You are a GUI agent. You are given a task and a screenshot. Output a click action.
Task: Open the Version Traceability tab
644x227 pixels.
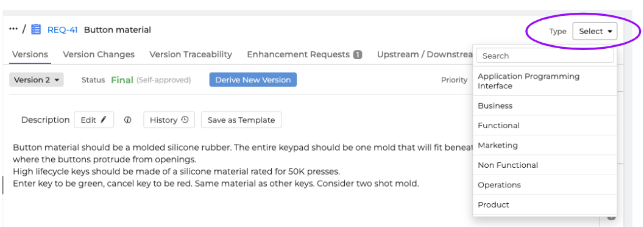(191, 54)
